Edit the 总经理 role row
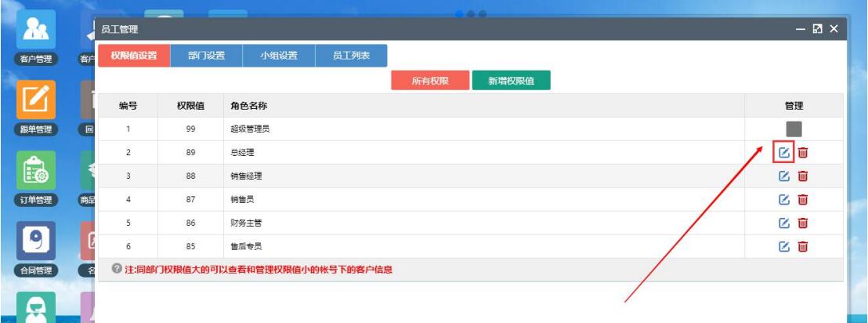Viewport: 868px width, 323px height. 783,151
